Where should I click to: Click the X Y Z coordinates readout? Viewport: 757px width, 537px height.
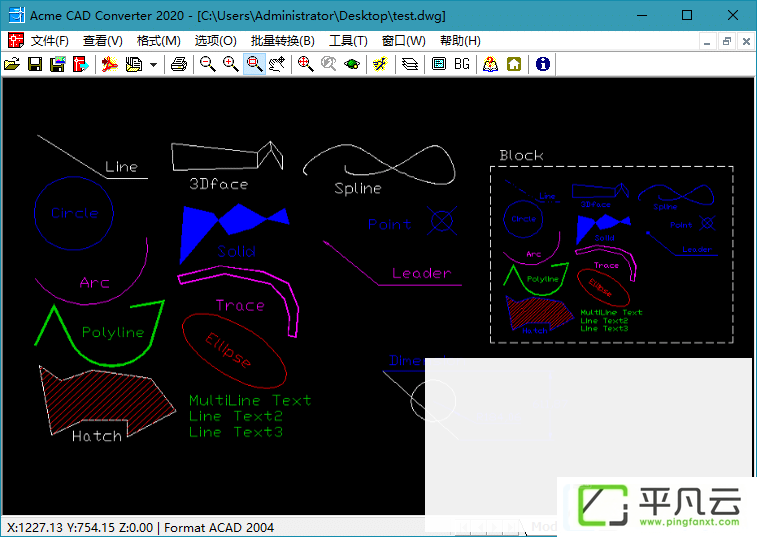coord(80,527)
